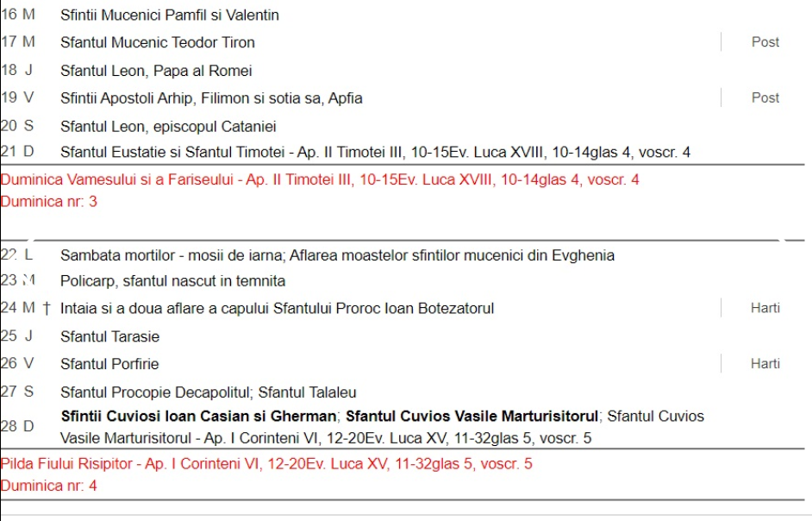Click the Harti label on day 24
The image size is (812, 521).
pos(765,308)
